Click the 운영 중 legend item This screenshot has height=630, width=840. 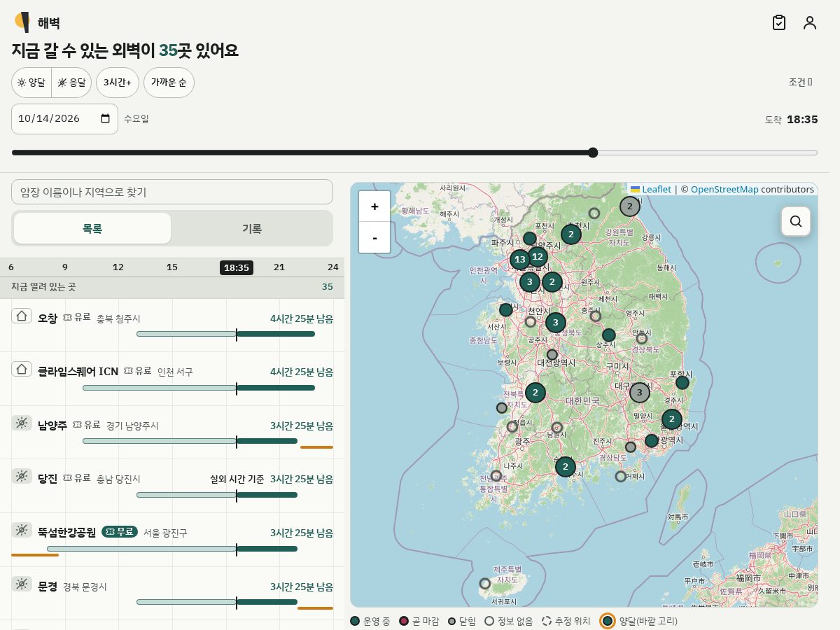coord(370,621)
